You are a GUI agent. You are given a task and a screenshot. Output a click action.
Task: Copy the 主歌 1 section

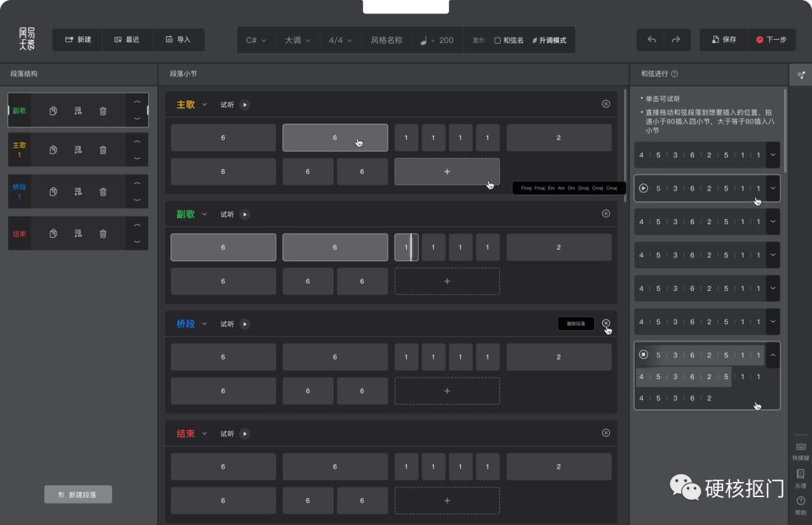tap(53, 150)
